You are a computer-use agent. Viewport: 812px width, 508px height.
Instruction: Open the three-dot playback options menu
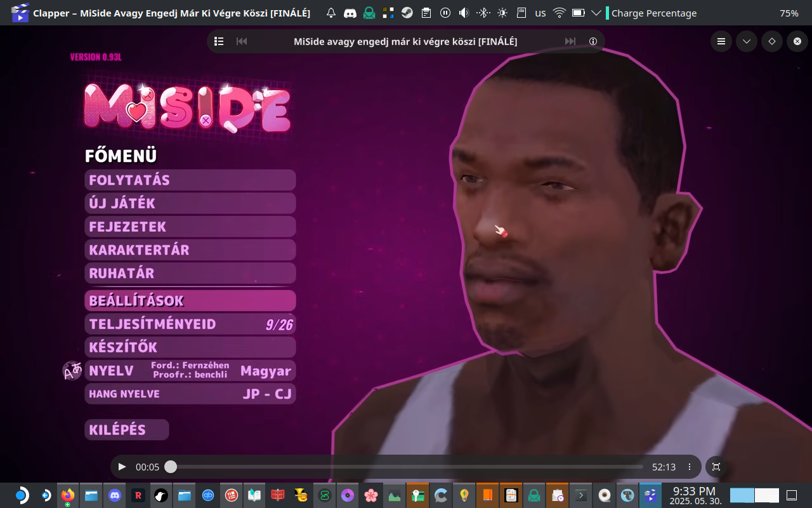click(x=690, y=467)
